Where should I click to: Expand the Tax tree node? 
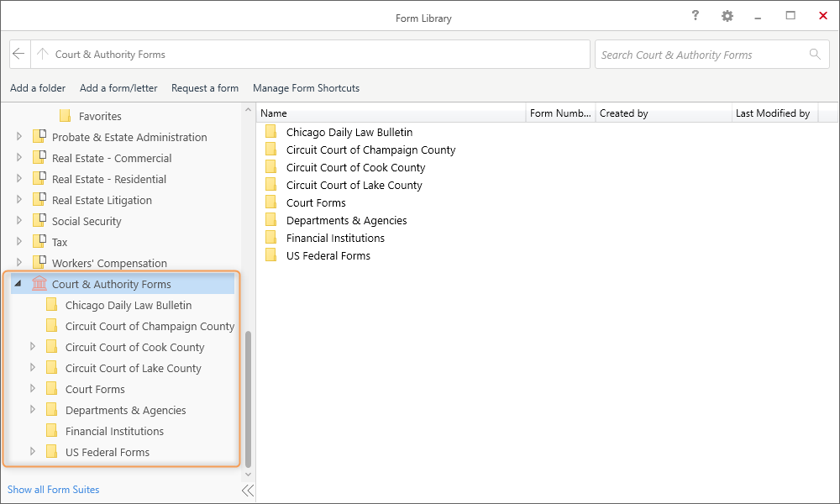19,242
